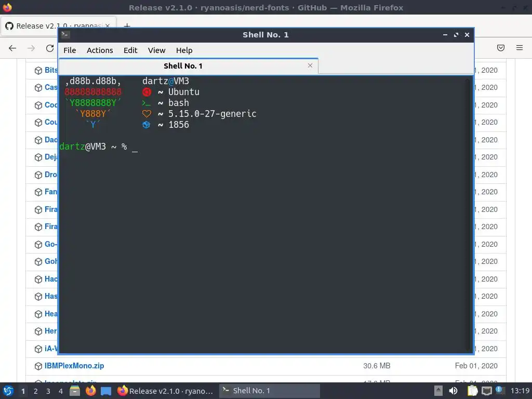This screenshot has width=532, height=399.
Task: Maximize the Shell No. 1 window
Action: (456, 35)
